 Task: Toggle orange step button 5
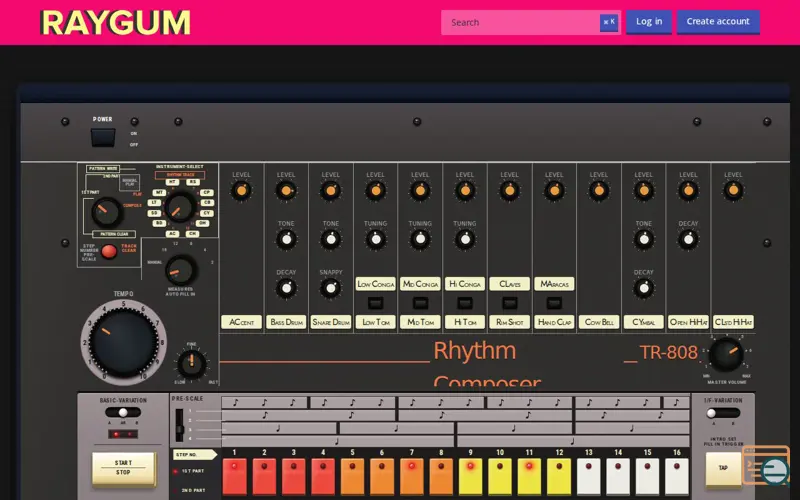[x=353, y=476]
